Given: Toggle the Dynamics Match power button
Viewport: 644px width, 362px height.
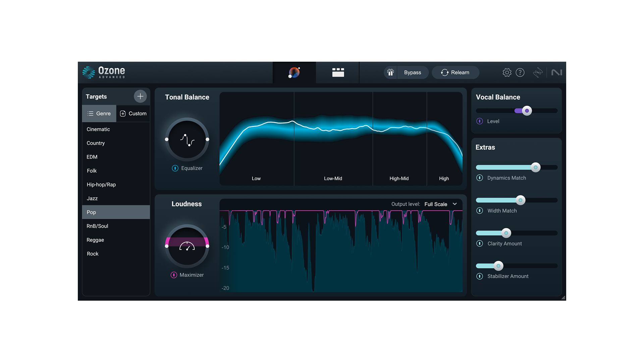Looking at the screenshot, I should pos(480,178).
